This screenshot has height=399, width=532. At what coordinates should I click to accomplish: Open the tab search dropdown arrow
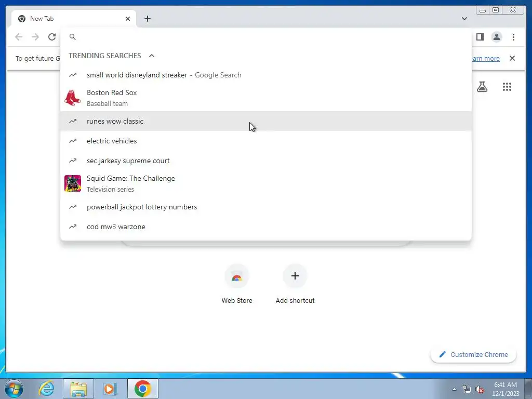pos(464,19)
